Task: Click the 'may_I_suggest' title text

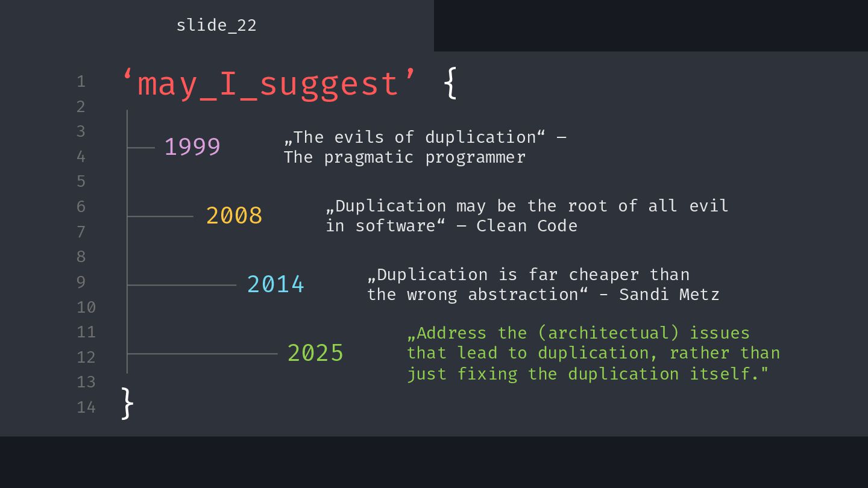Action: [x=269, y=84]
